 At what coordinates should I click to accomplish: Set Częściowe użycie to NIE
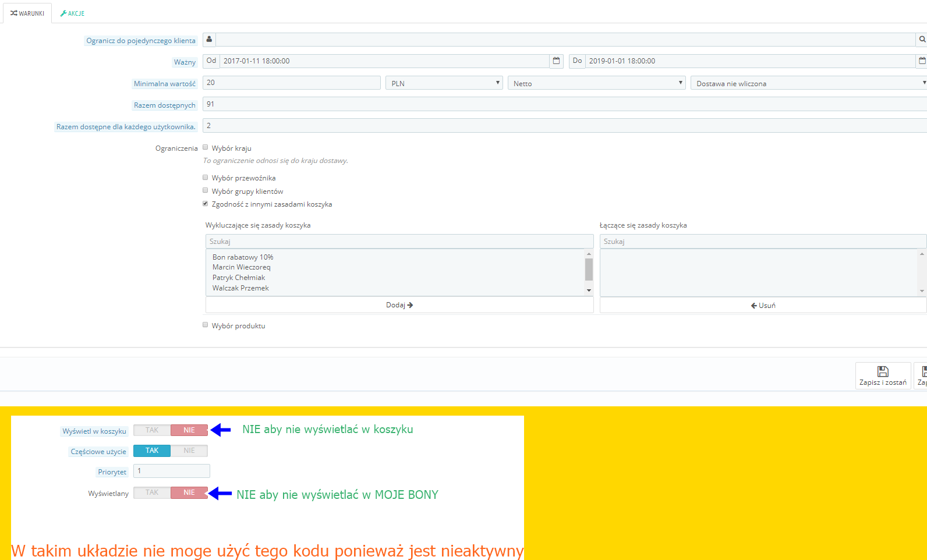pyautogui.click(x=189, y=451)
